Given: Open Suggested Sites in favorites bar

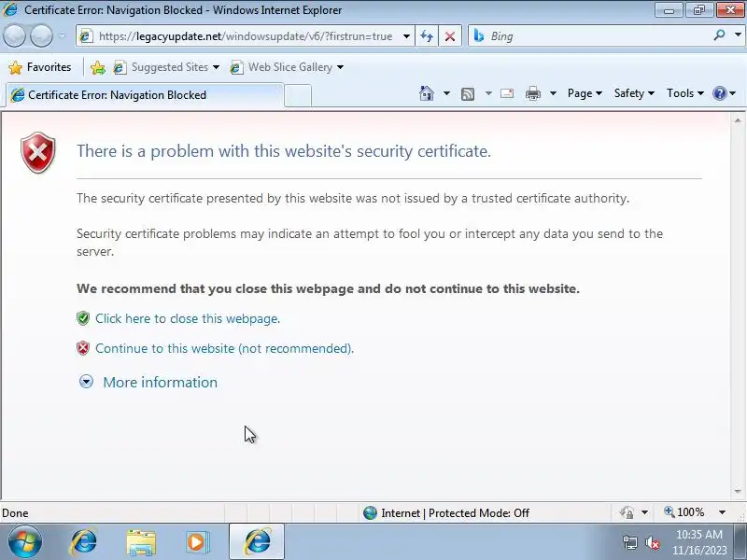Looking at the screenshot, I should pyautogui.click(x=167, y=67).
